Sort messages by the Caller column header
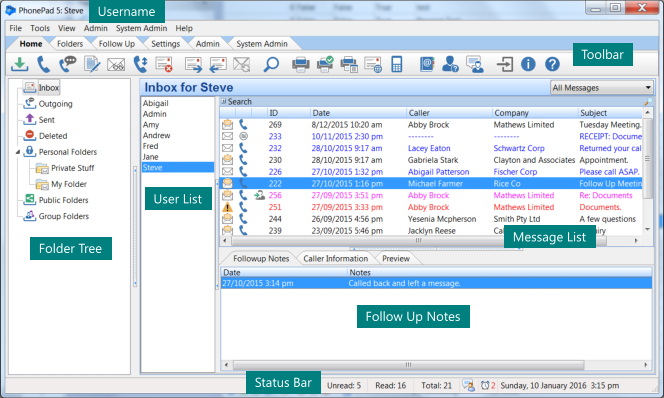 pyautogui.click(x=448, y=113)
